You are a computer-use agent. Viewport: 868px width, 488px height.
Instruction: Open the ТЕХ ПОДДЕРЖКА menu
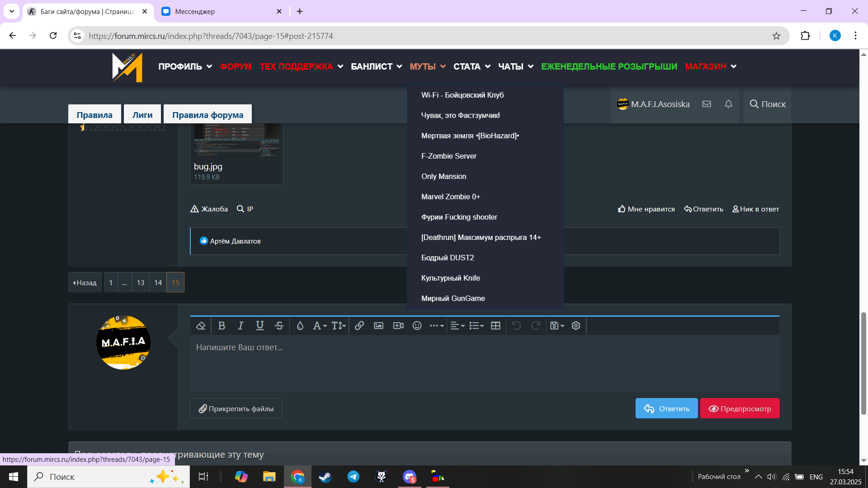(x=301, y=66)
